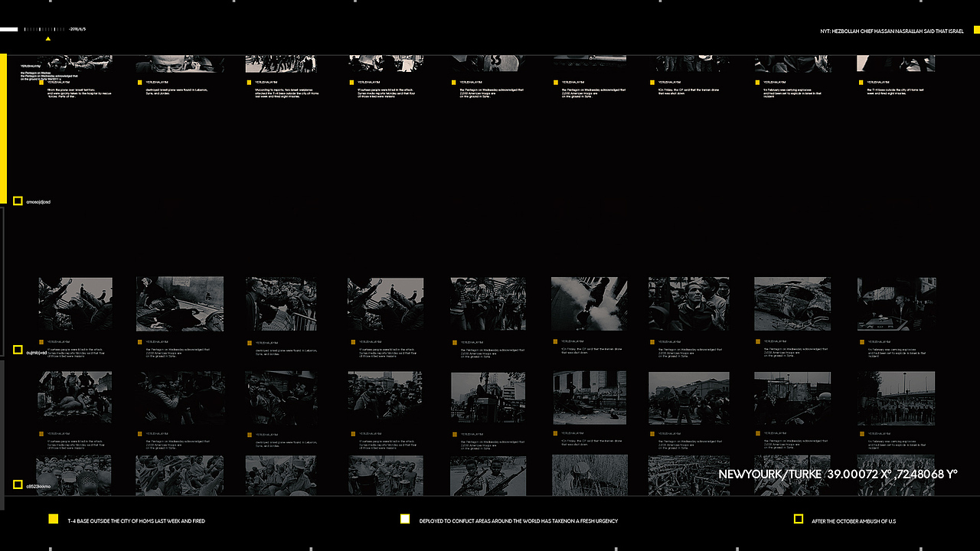This screenshot has width=980, height=551.
Task: Click 'DEPLOYED TO CONFLICT AREAS AROUND THE WORLD' headline
Action: (x=518, y=521)
